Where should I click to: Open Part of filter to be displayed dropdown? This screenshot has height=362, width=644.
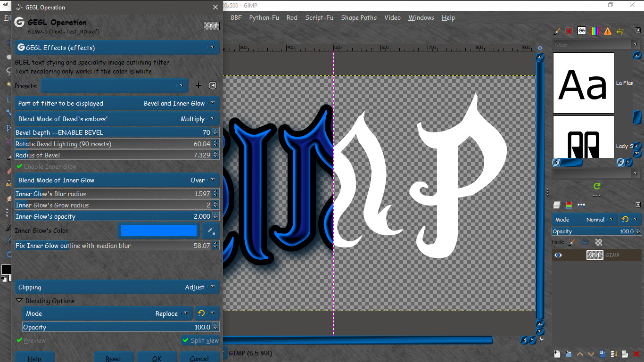(117, 103)
